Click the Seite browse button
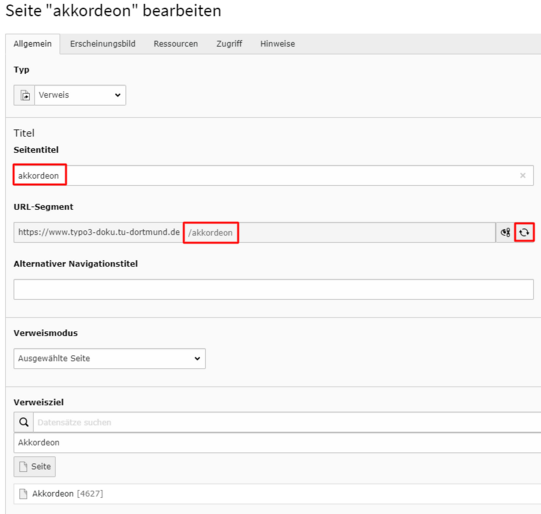The width and height of the screenshot is (541, 514). (x=35, y=466)
